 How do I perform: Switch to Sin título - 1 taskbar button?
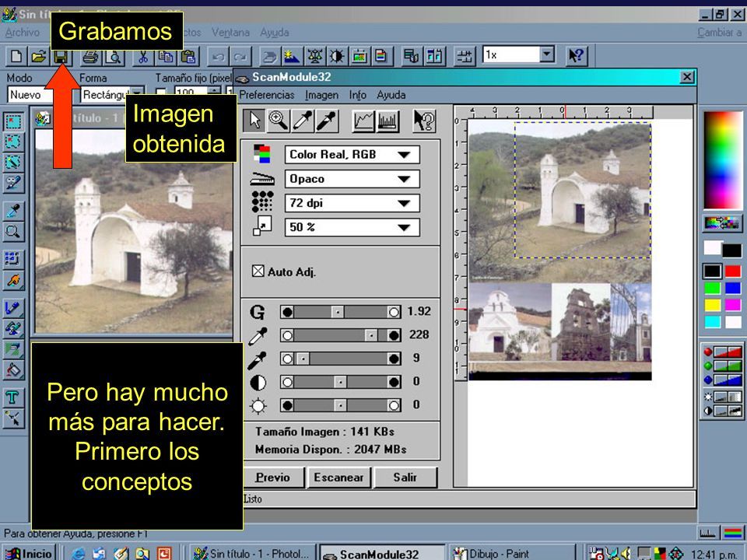[x=251, y=553]
